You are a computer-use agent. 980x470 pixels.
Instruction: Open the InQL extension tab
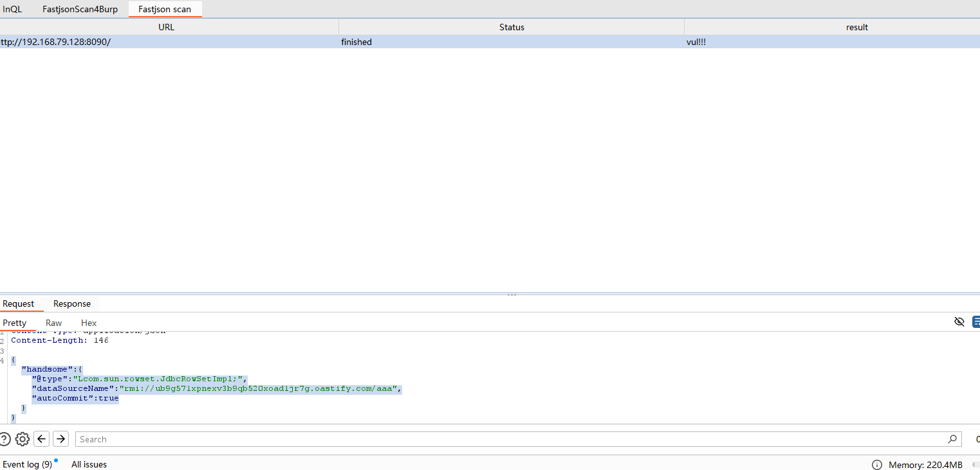coord(13,9)
